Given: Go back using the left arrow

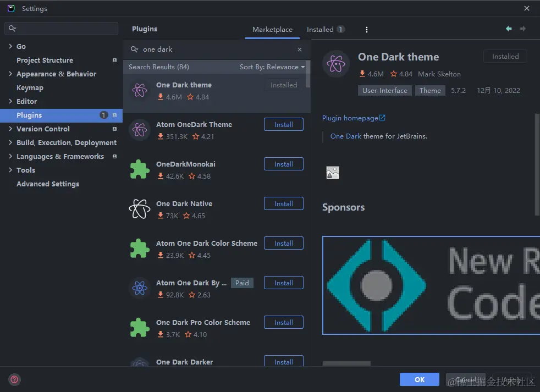Looking at the screenshot, I should click(509, 29).
